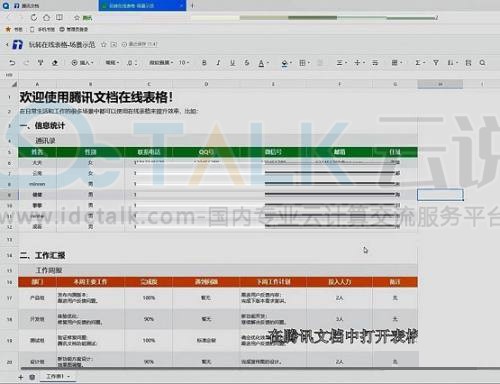Toggle bold formatting
Viewport: 500px width, 384px height.
point(204,63)
